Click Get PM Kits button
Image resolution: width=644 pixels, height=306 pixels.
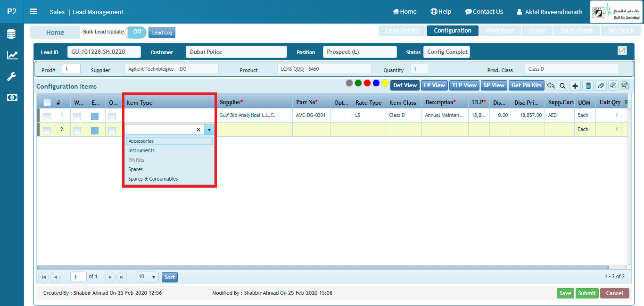click(x=526, y=85)
